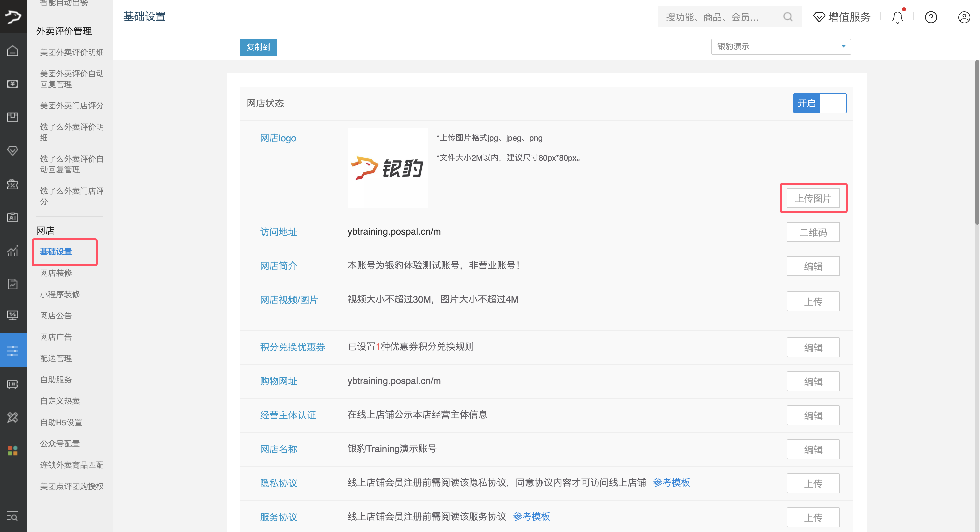Viewport: 980px width, 532px height.
Task: Open 连锁外卖商品匹配 menu item
Action: [x=72, y=465]
